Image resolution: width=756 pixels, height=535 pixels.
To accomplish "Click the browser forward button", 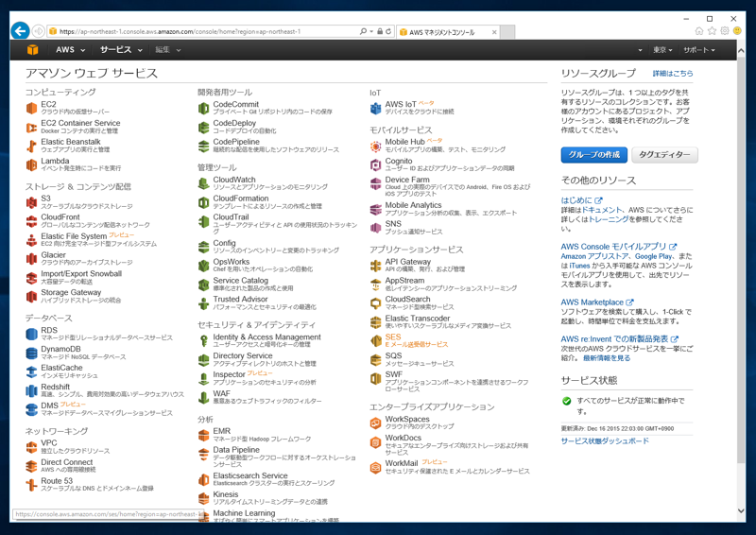I will pos(38,31).
